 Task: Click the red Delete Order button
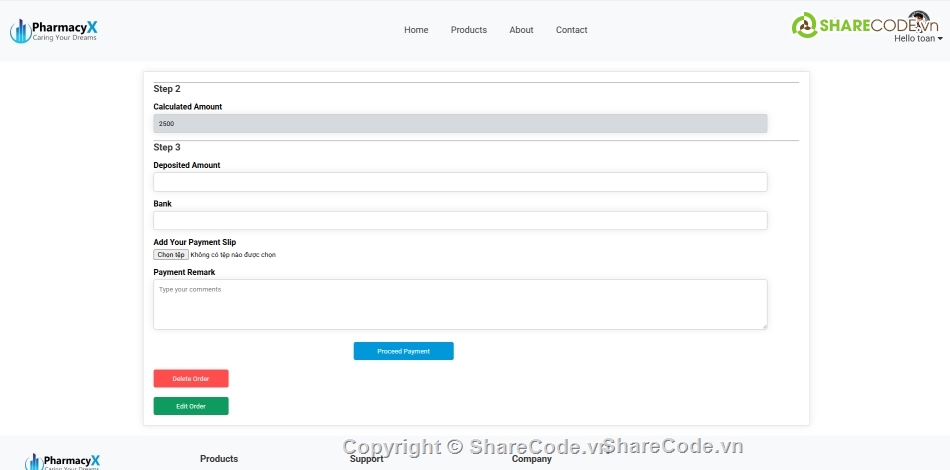190,379
